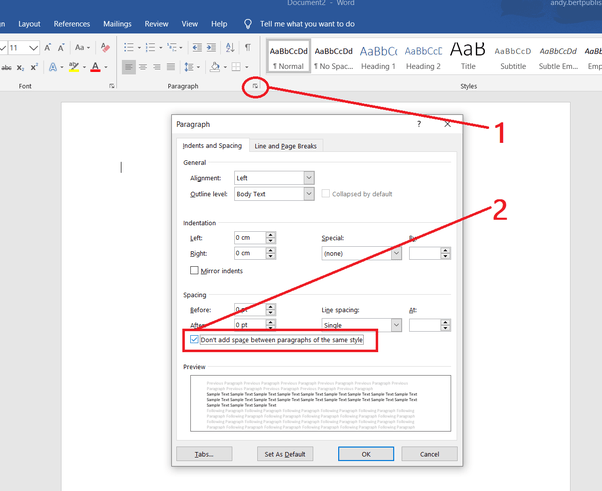Open View ribbon tab
602x491 pixels.
190,24
